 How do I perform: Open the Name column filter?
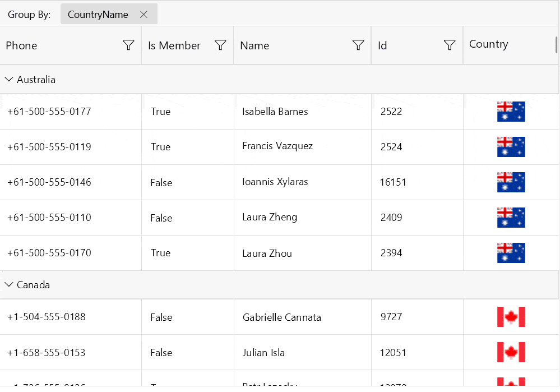(x=358, y=45)
